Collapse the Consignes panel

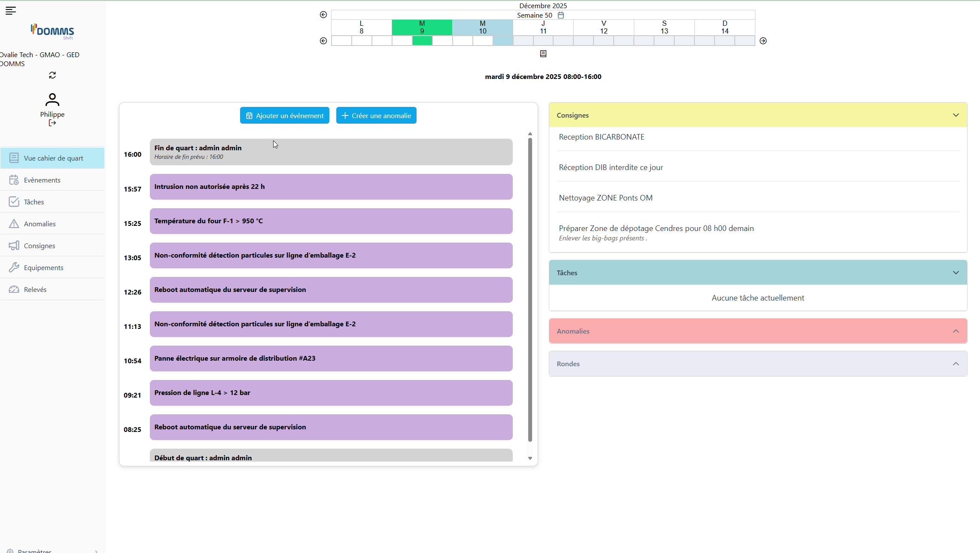(956, 115)
